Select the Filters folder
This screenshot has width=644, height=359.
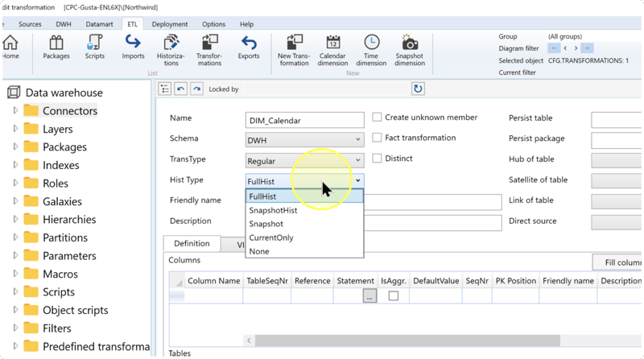coord(57,328)
